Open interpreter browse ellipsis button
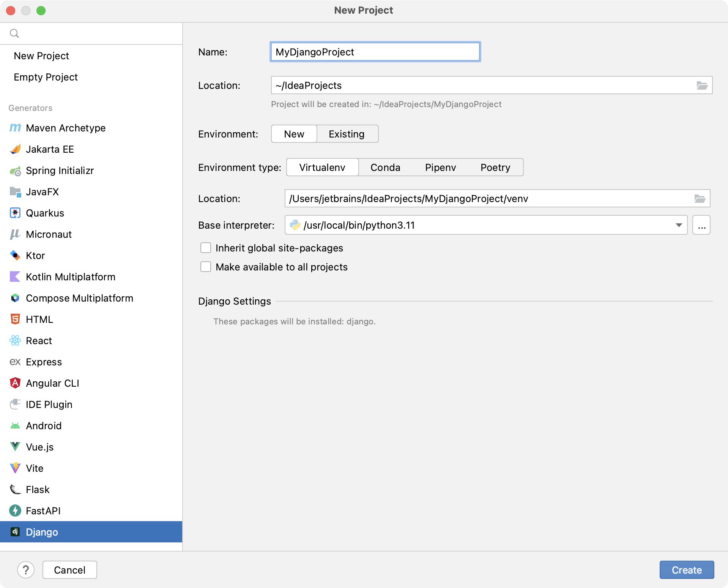The image size is (728, 588). click(x=701, y=225)
